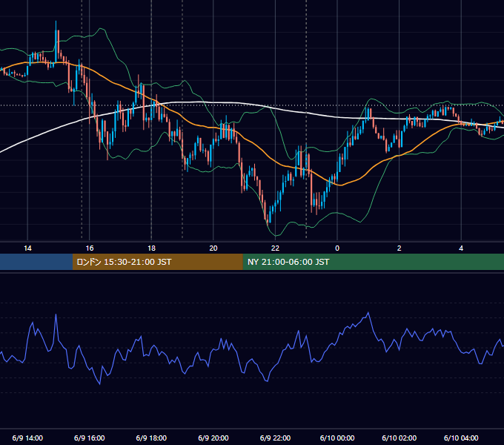This screenshot has width=504, height=445.
Task: Click the 22 hour axis label
Action: [x=275, y=248]
